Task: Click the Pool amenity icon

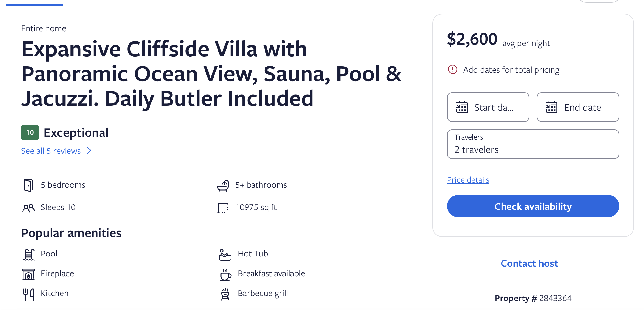Action: (x=28, y=254)
